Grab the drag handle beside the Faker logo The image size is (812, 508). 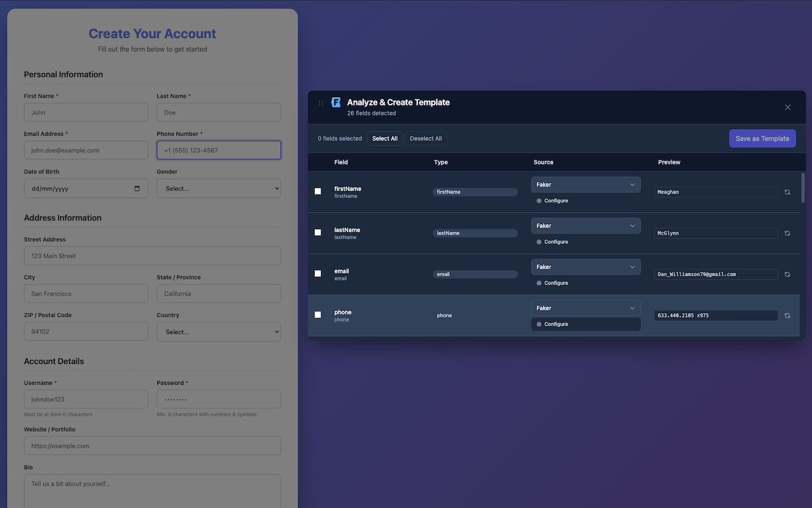pos(320,102)
